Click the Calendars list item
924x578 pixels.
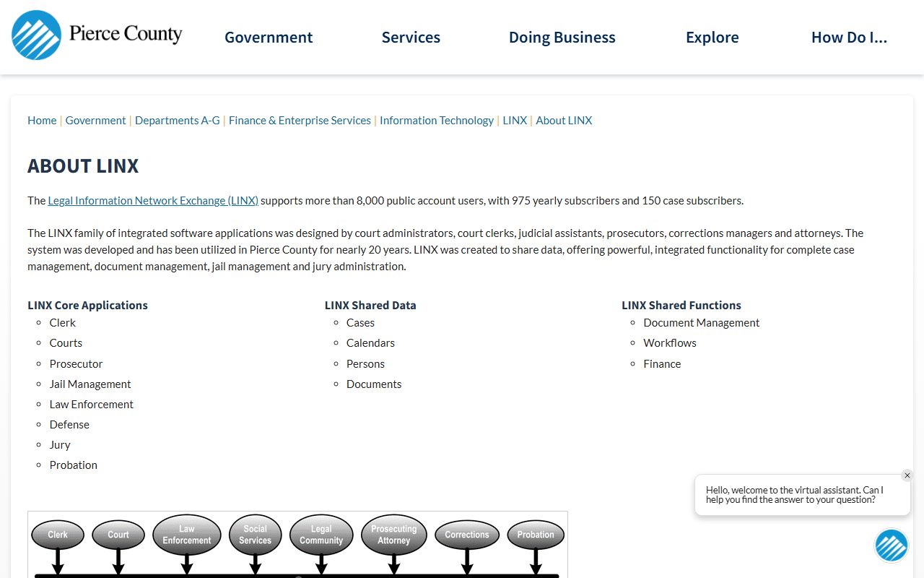370,343
